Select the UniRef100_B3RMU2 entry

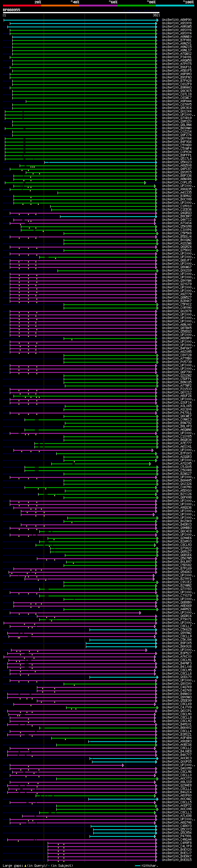pos(176,196)
